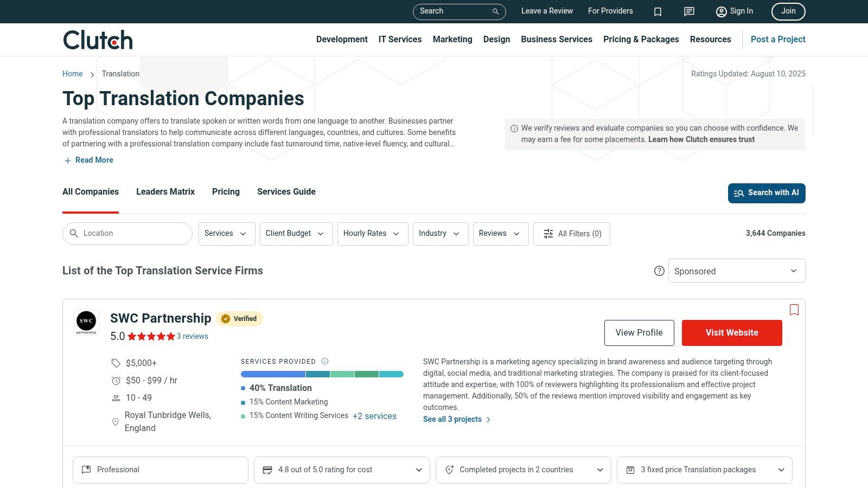Click Learn how Clutch ensures trust
Viewport: 868px width, 488px height.
701,140
